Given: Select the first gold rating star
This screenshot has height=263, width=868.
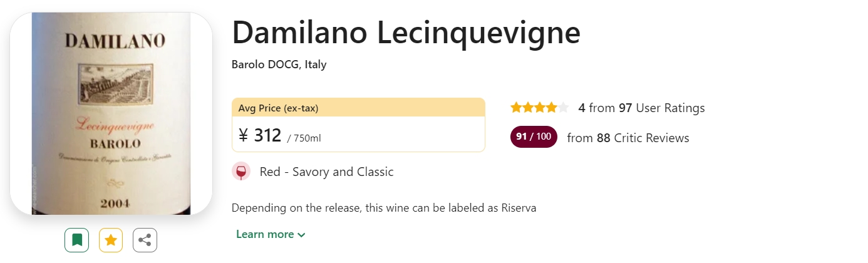Looking at the screenshot, I should pos(516,108).
